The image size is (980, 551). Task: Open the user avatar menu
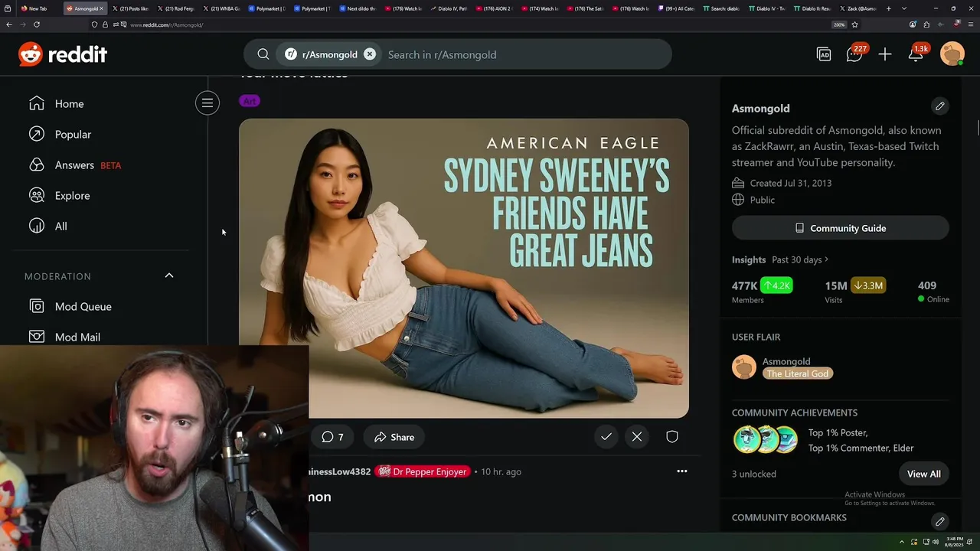952,54
